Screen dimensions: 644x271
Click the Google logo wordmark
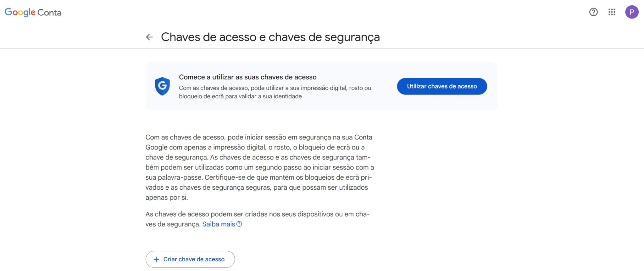(x=20, y=12)
